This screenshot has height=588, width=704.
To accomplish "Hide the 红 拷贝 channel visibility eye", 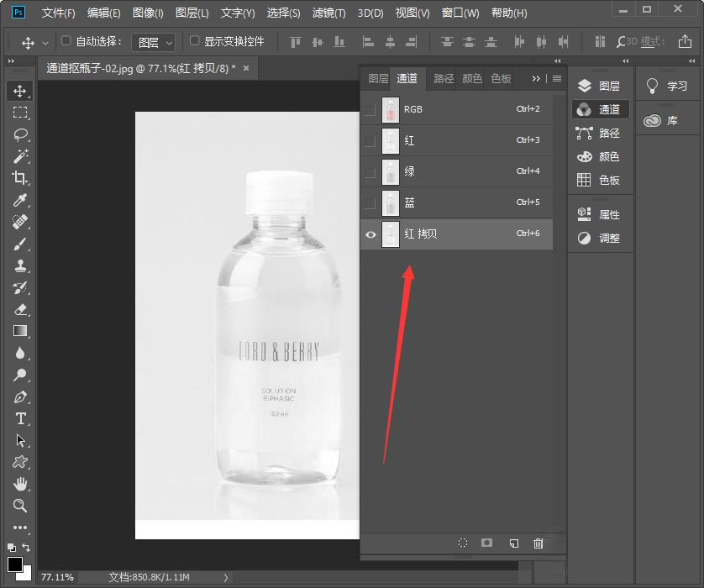I will click(x=370, y=234).
